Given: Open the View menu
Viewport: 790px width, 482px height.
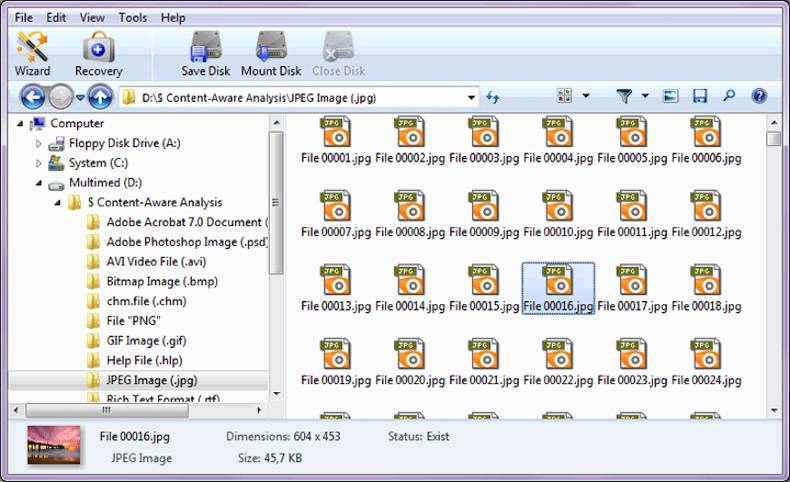Looking at the screenshot, I should [x=92, y=18].
